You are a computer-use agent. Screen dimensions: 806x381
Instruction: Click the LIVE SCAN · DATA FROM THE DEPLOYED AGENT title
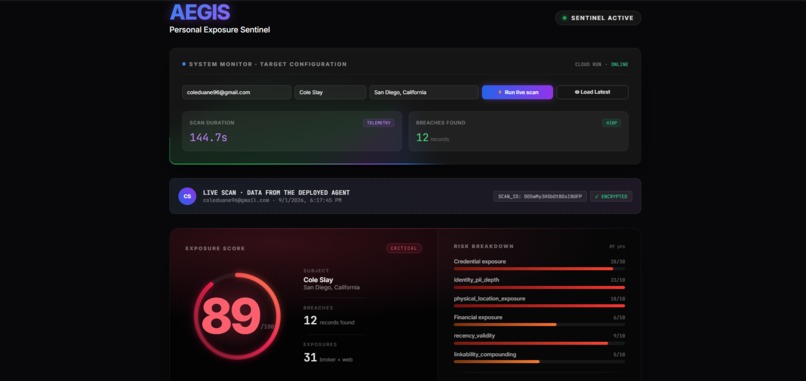276,193
